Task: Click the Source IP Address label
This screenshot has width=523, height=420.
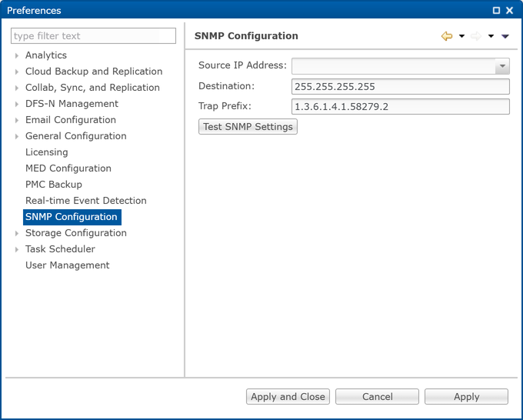Action: click(x=242, y=65)
